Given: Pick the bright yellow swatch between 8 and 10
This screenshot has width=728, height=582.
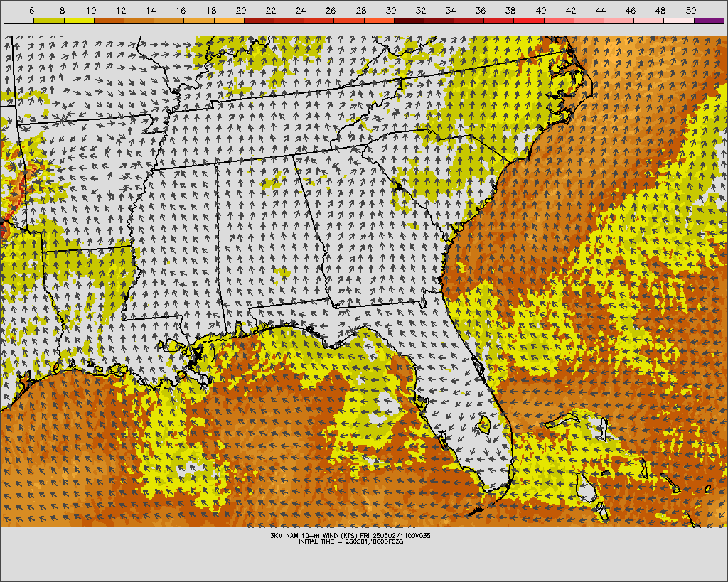Looking at the screenshot, I should point(79,21).
